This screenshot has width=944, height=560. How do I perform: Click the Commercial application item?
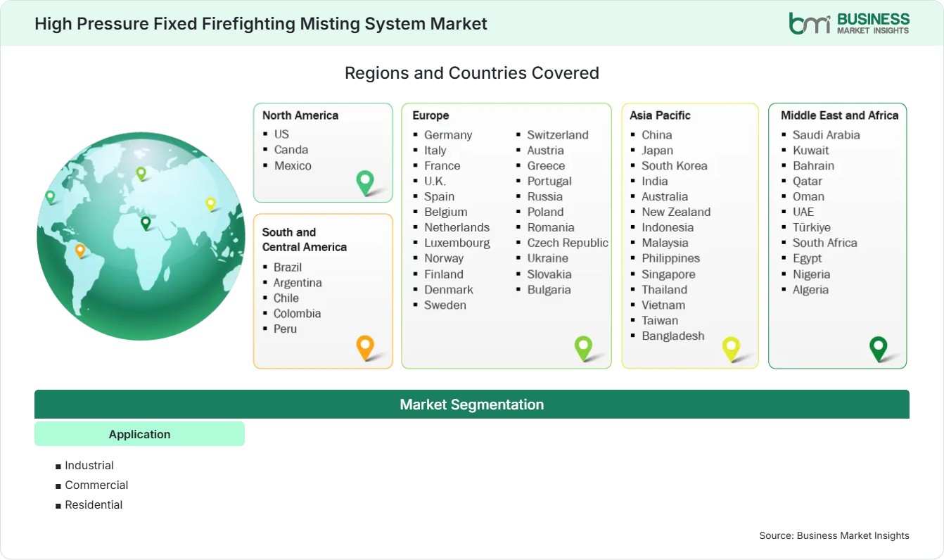tap(96, 485)
